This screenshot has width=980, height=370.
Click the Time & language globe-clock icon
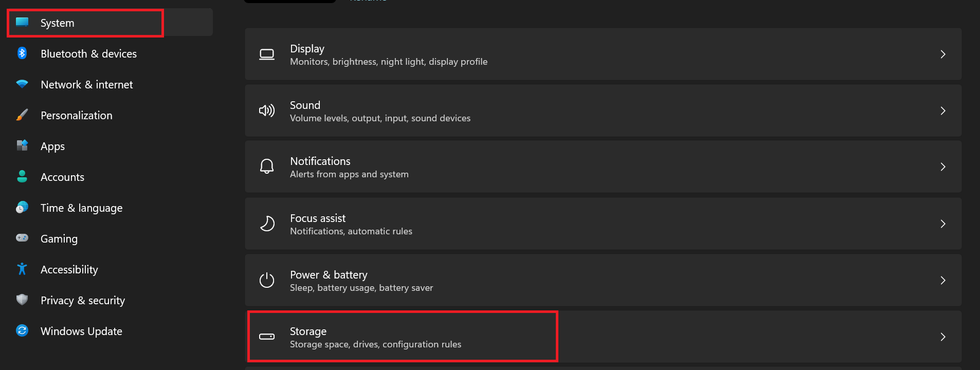[x=22, y=207]
